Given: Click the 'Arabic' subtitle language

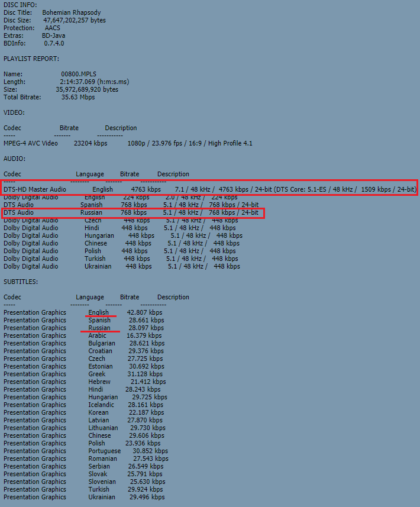Looking at the screenshot, I should click(x=98, y=335).
